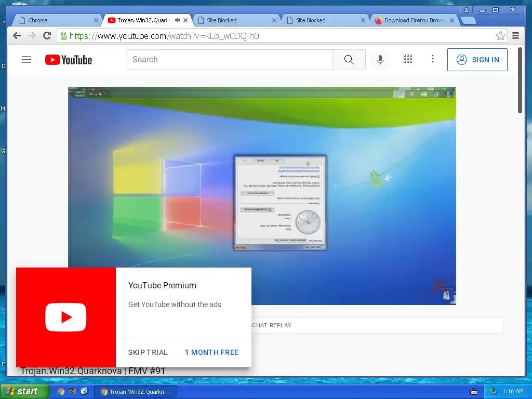Screen dimensions: 532x399
Task: Click the CHAT REPLAY bar
Action: [x=377, y=325]
